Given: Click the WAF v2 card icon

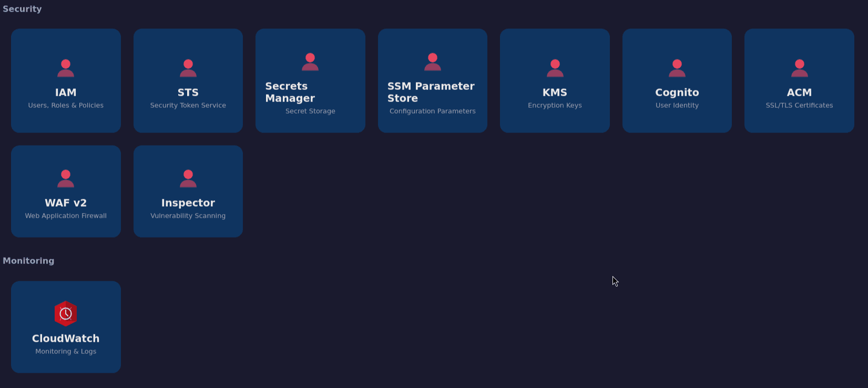Looking at the screenshot, I should click(x=66, y=179).
